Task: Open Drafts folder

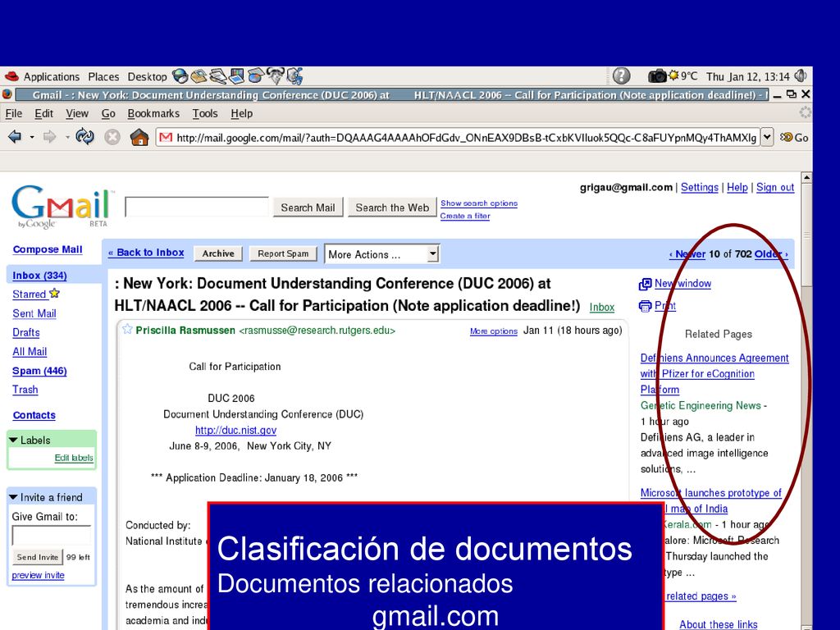Action: [x=26, y=332]
